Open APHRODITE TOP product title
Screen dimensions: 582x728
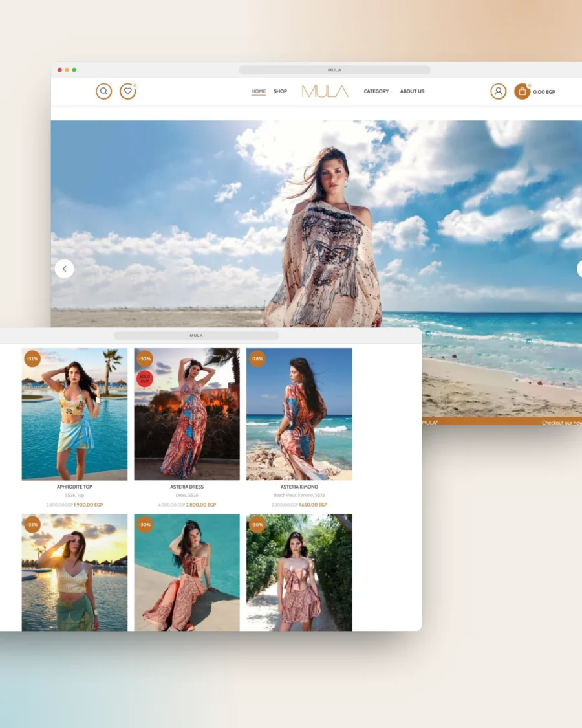[75, 487]
